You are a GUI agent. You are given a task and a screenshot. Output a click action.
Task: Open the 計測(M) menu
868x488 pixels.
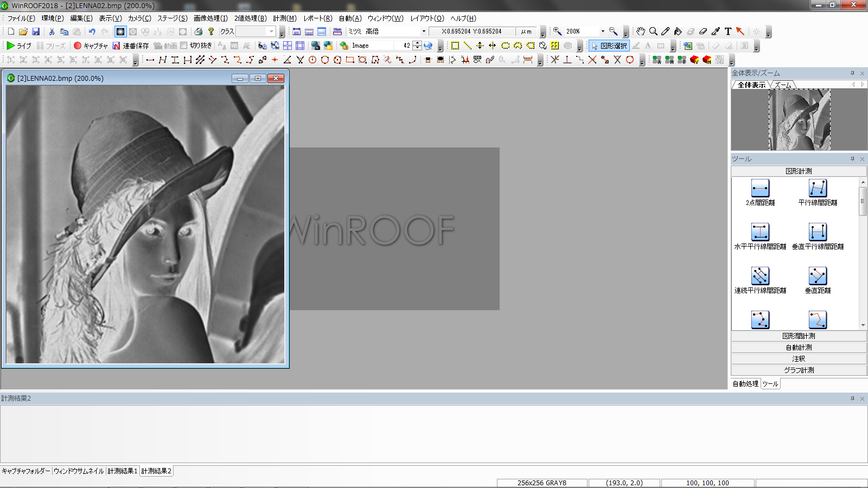pos(285,18)
